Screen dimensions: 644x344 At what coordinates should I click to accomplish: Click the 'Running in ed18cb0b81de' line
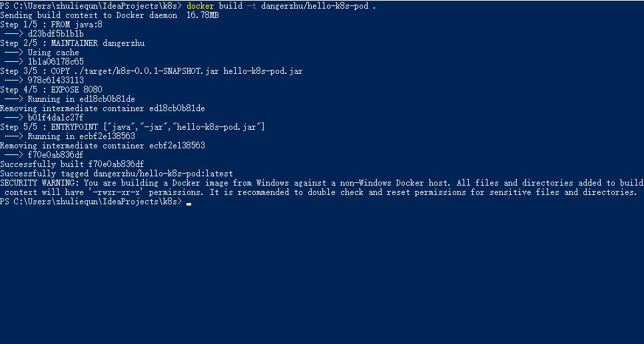[x=81, y=99]
